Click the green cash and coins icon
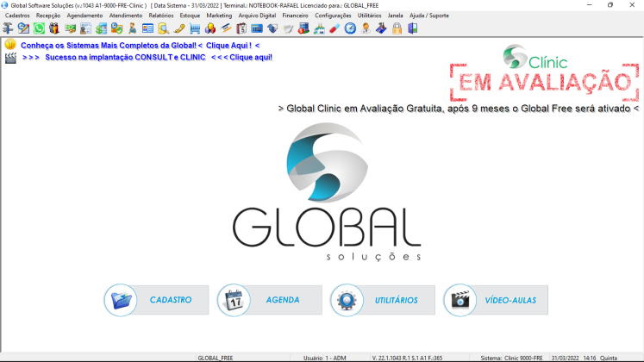The height and width of the screenshot is (362, 644). point(70,28)
